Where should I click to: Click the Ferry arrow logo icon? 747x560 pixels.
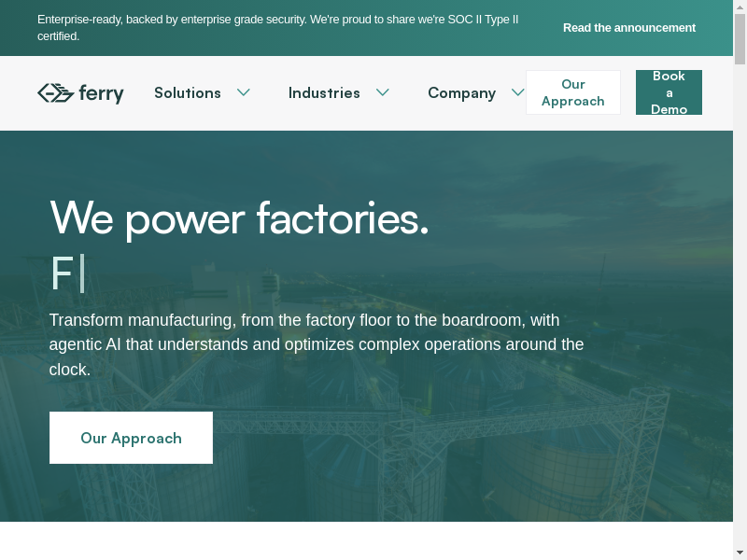[55, 92]
